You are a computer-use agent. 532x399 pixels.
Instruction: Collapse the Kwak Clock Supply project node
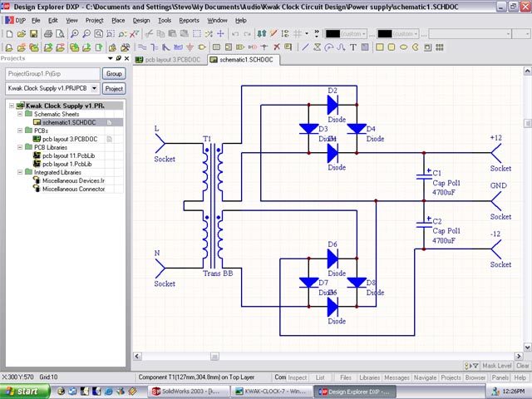(x=12, y=106)
